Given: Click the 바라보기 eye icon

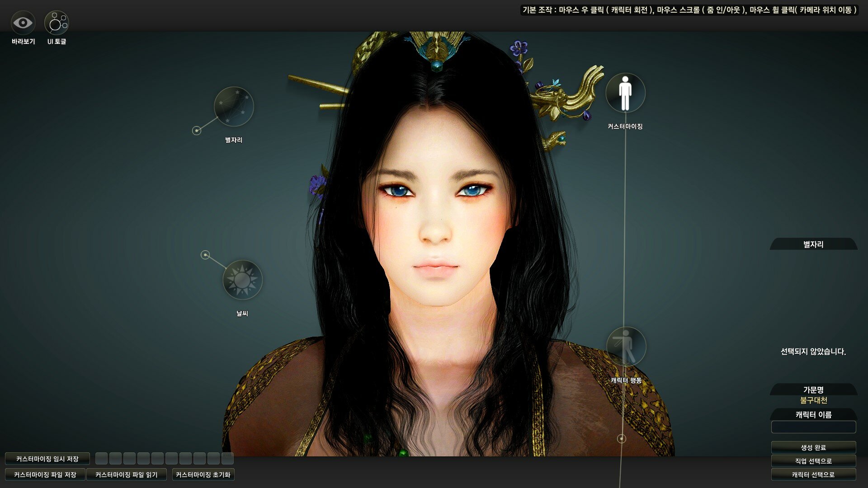Looking at the screenshot, I should (23, 23).
